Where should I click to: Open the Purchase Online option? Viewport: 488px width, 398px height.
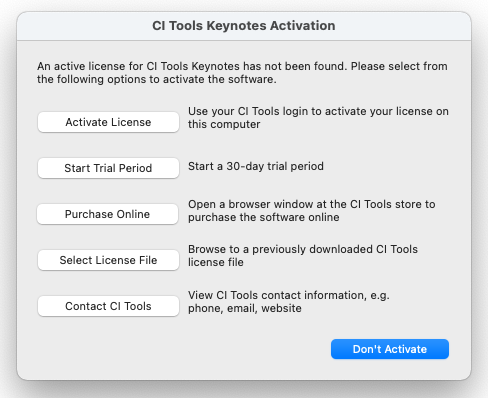pos(107,214)
